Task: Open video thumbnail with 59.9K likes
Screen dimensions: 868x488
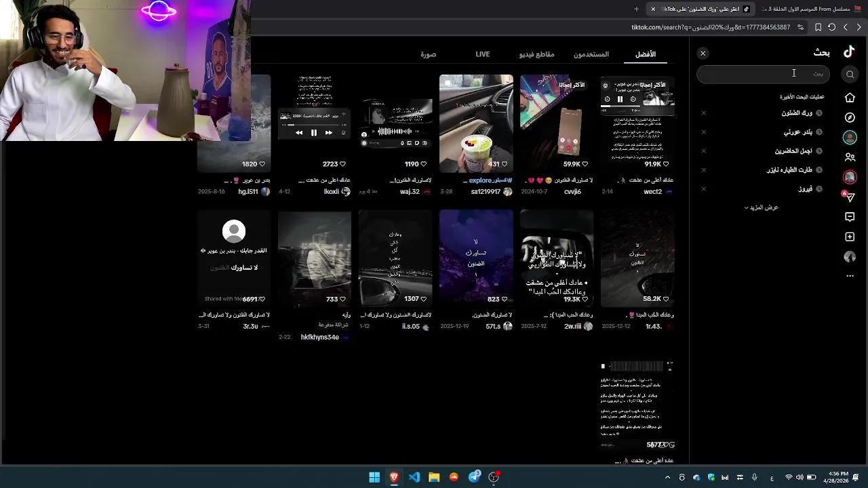Action: coord(557,123)
